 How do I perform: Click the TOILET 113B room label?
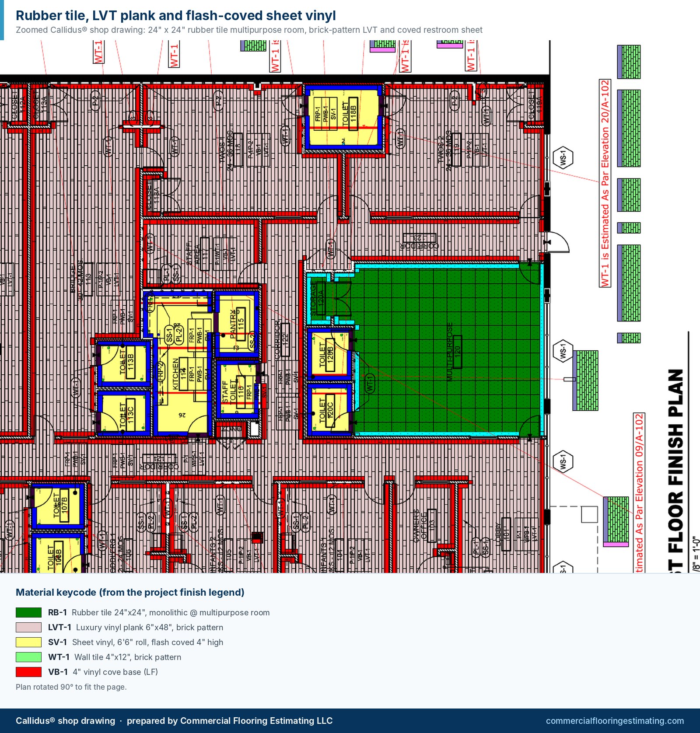pos(126,363)
